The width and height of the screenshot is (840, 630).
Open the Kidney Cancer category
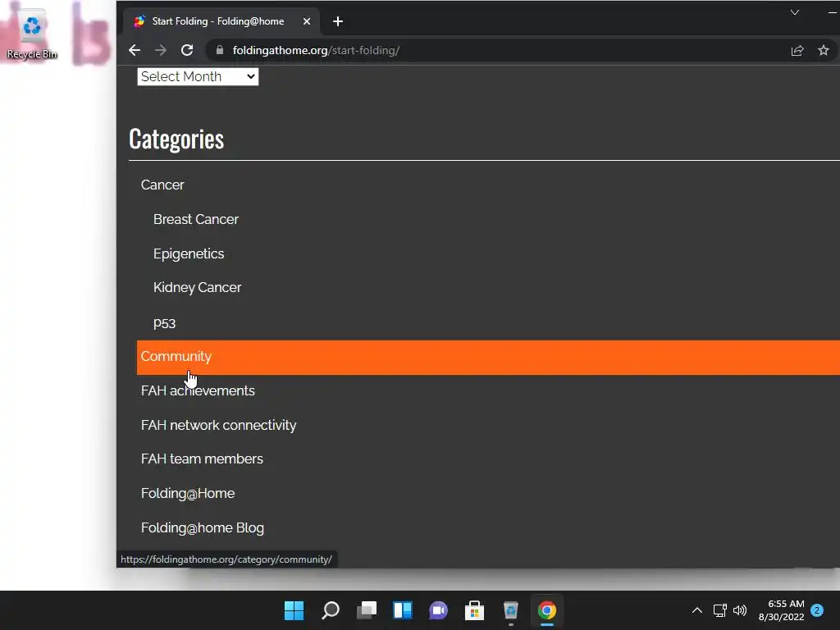[x=197, y=288]
